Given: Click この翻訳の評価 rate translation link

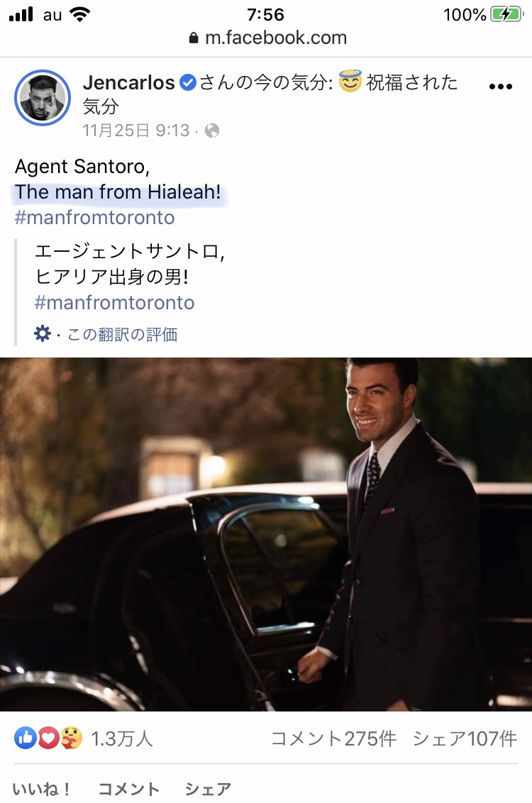Looking at the screenshot, I should [x=123, y=334].
